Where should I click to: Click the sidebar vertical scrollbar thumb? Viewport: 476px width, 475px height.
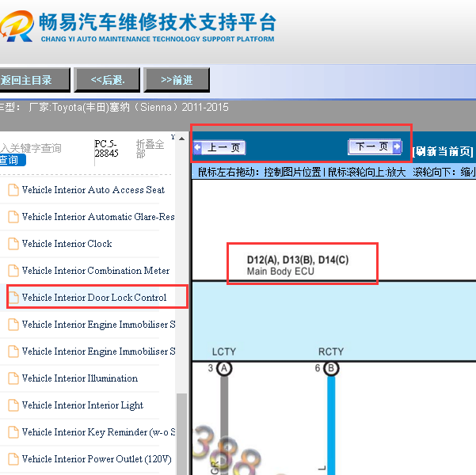click(182, 434)
